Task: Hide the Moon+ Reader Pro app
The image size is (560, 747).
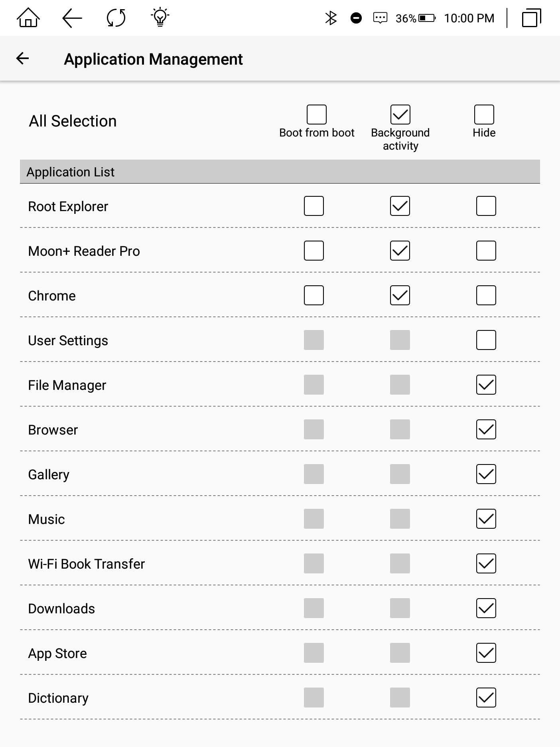Action: (486, 251)
